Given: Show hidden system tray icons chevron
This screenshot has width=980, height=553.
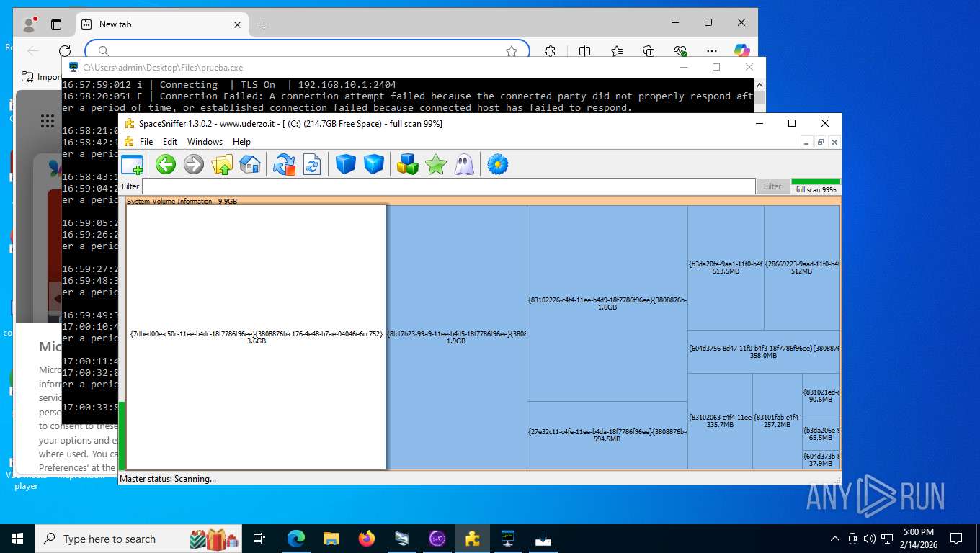Looking at the screenshot, I should point(835,539).
